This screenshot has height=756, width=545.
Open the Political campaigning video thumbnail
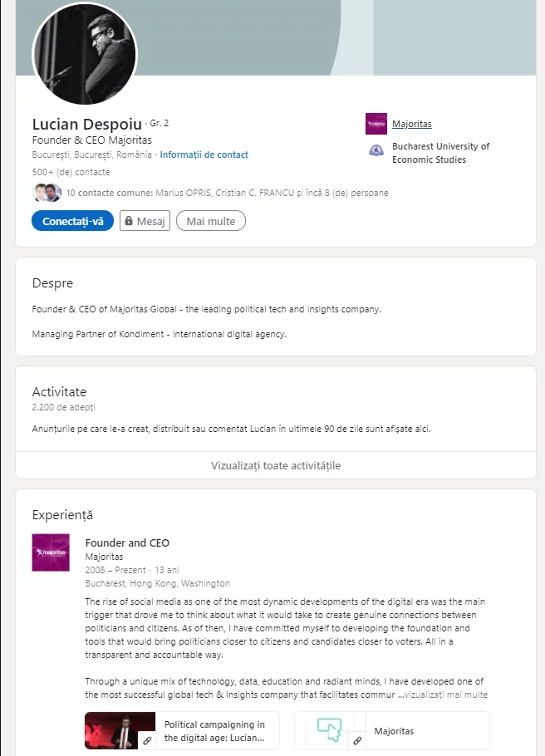coord(120,730)
